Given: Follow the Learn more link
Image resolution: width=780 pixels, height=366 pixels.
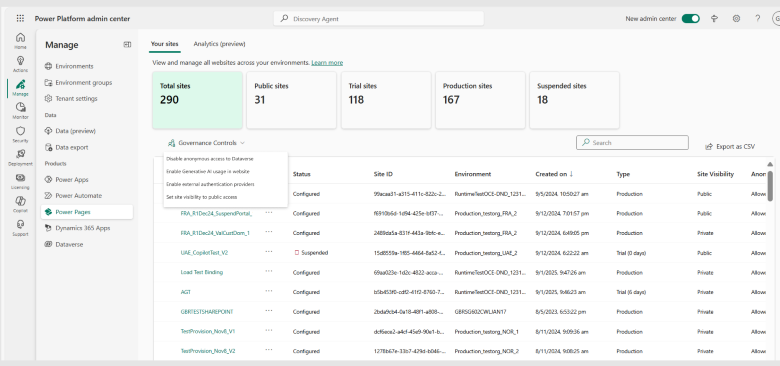Looking at the screenshot, I should tap(327, 63).
